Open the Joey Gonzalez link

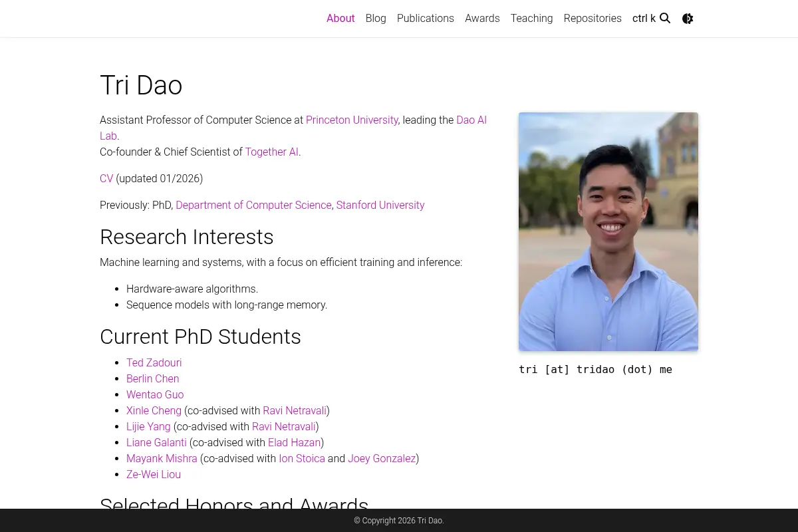coord(382,459)
